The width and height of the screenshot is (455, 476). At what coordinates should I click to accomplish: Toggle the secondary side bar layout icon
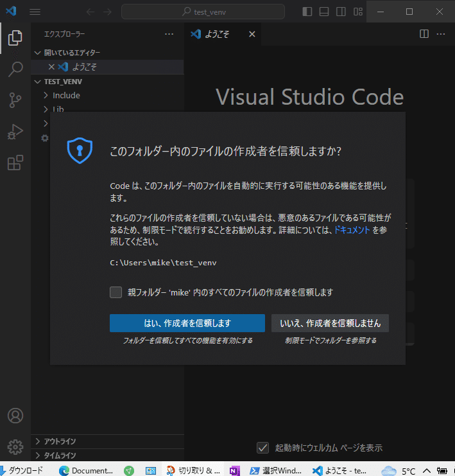point(341,12)
